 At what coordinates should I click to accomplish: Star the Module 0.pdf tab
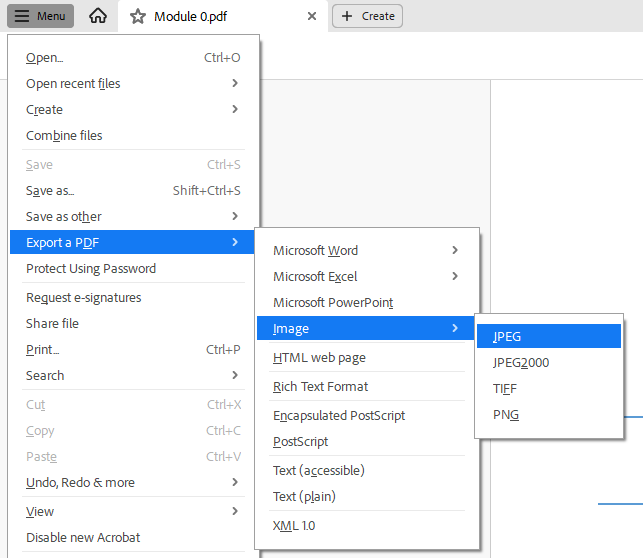pyautogui.click(x=138, y=16)
